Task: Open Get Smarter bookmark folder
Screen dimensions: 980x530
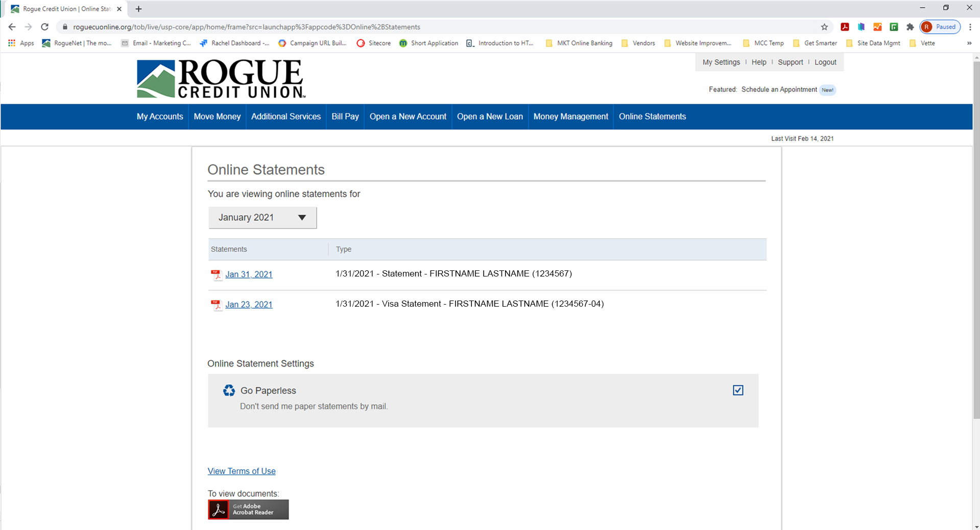Action: (x=815, y=43)
